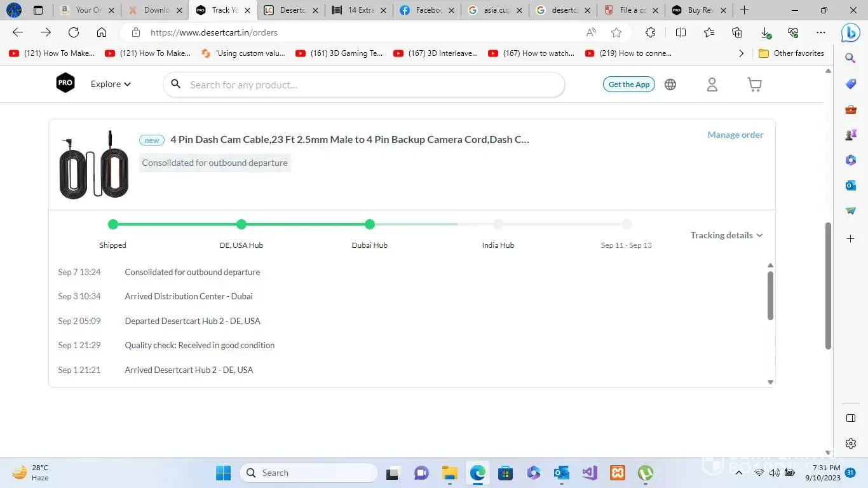This screenshot has width=868, height=488.
Task: Open the 4 Pin Dash Cam Cable product title
Action: click(x=349, y=140)
